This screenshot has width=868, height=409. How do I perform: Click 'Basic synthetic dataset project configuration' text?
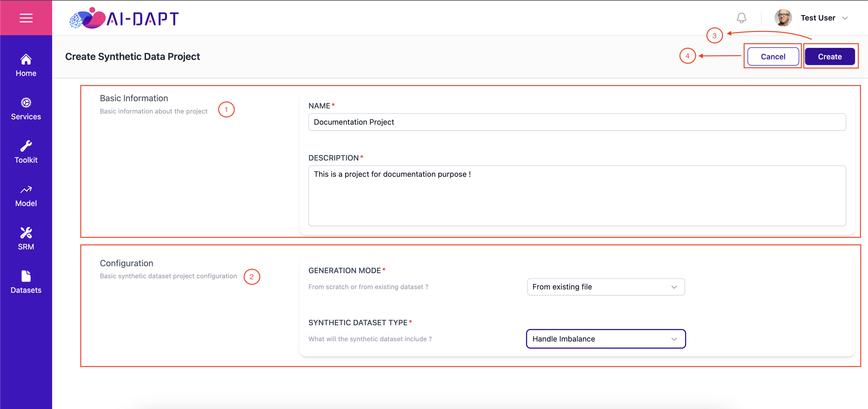point(168,276)
